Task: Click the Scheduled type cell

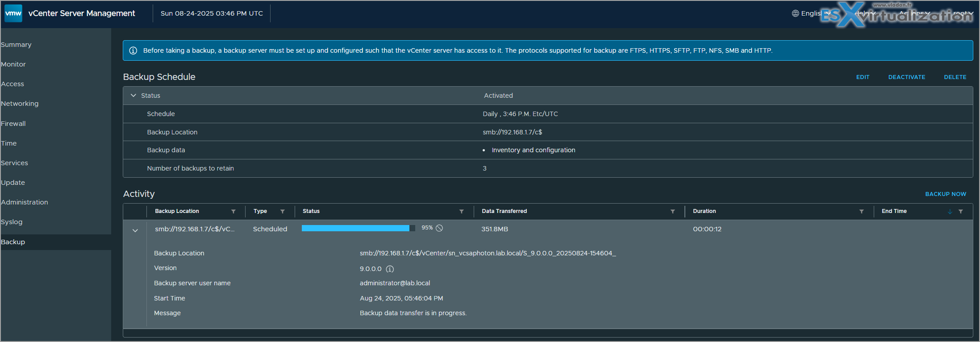Action: (x=270, y=229)
